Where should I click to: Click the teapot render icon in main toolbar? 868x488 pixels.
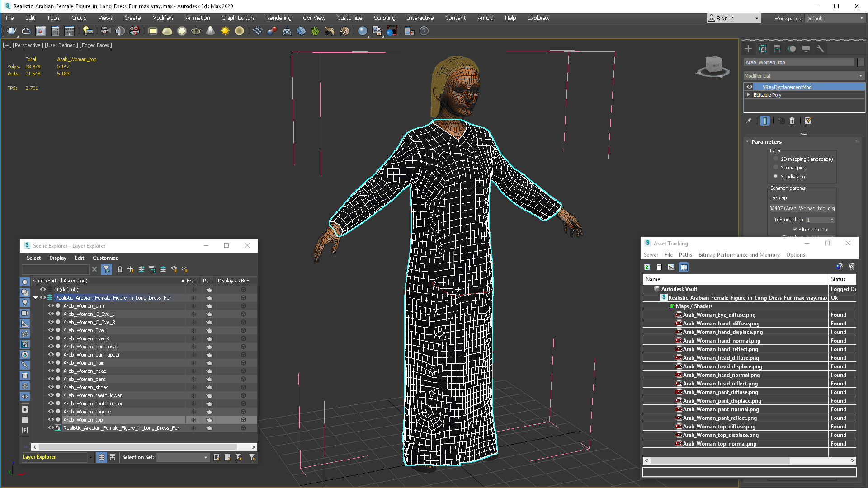(11, 31)
